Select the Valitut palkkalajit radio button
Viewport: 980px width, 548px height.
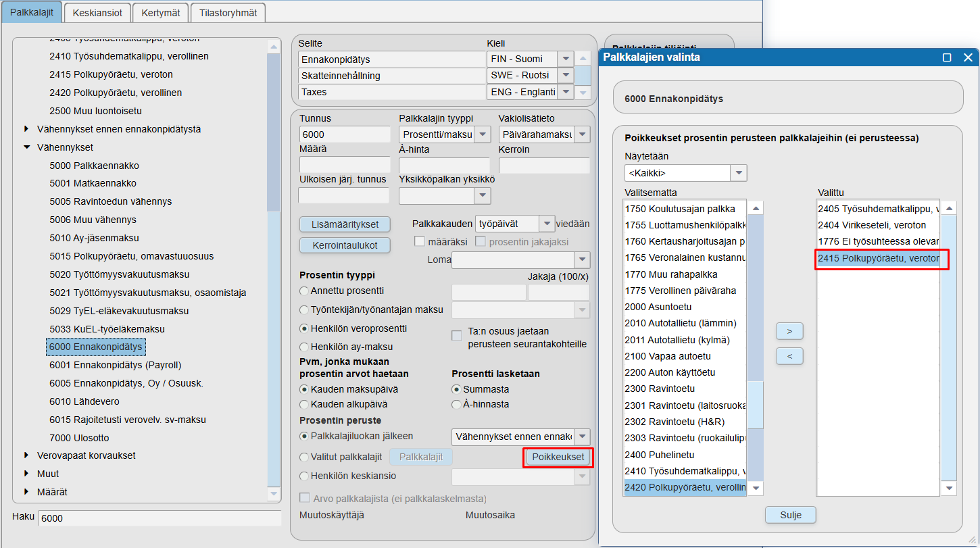pos(305,457)
